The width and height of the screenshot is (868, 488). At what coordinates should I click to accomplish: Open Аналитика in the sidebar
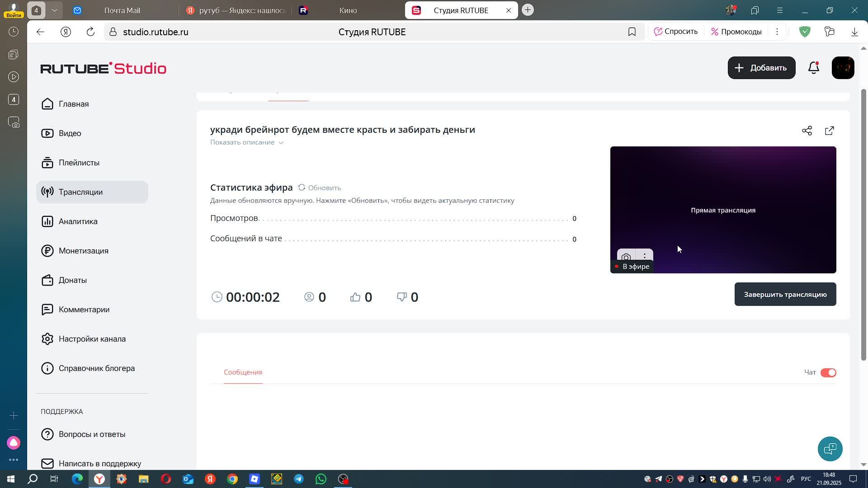tap(78, 221)
